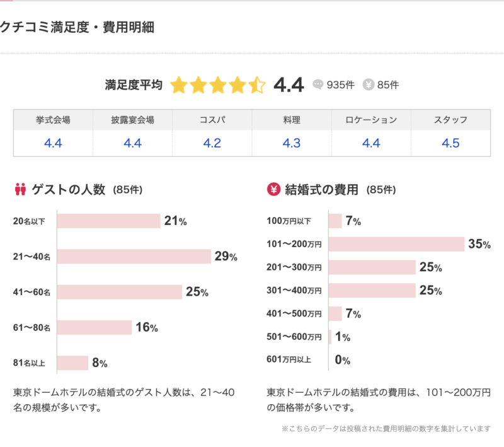Click the speech bubble review count icon
This screenshot has width=504, height=447.
[318, 84]
